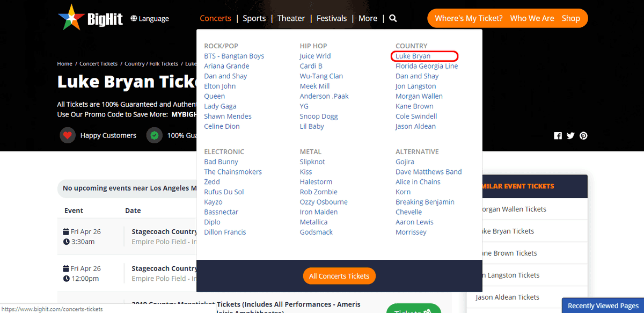Screen dimensions: 644x313
Task: Share on Twitter icon
Action: (570, 136)
